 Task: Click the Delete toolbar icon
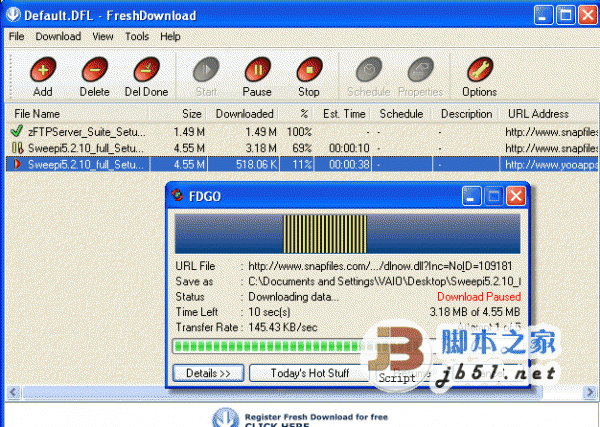95,70
